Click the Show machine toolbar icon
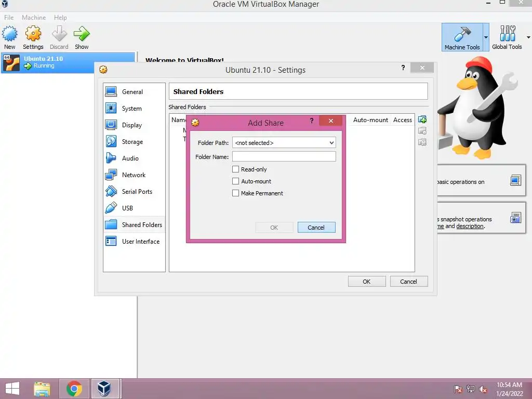Viewport: 532px width, 399px height. coord(82,37)
